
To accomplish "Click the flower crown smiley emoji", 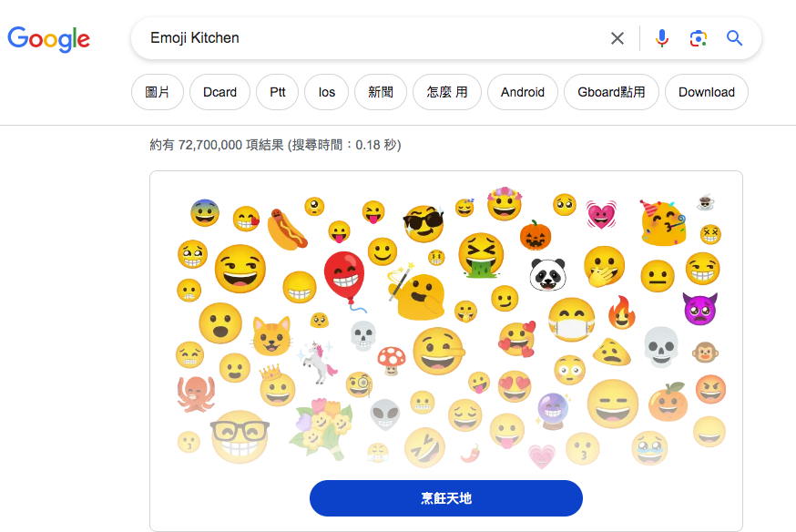I will tap(504, 203).
